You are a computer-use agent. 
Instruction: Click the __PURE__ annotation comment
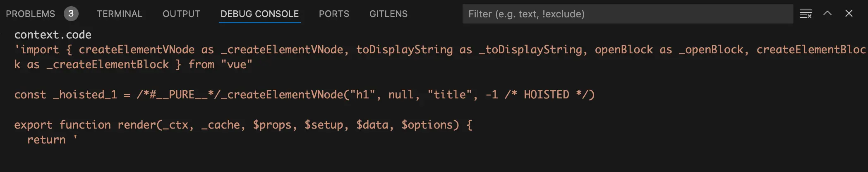(182, 95)
